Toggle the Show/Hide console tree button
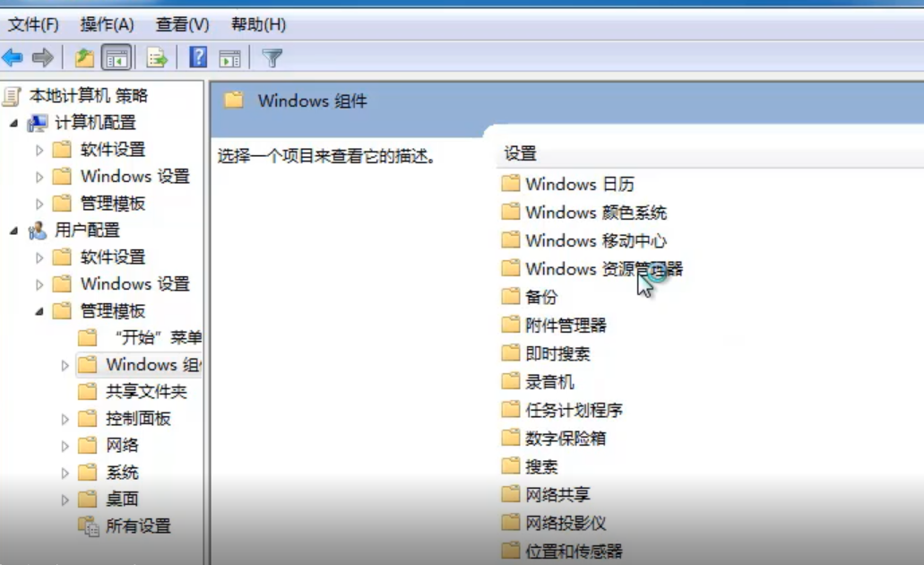924x565 pixels. 117,57
